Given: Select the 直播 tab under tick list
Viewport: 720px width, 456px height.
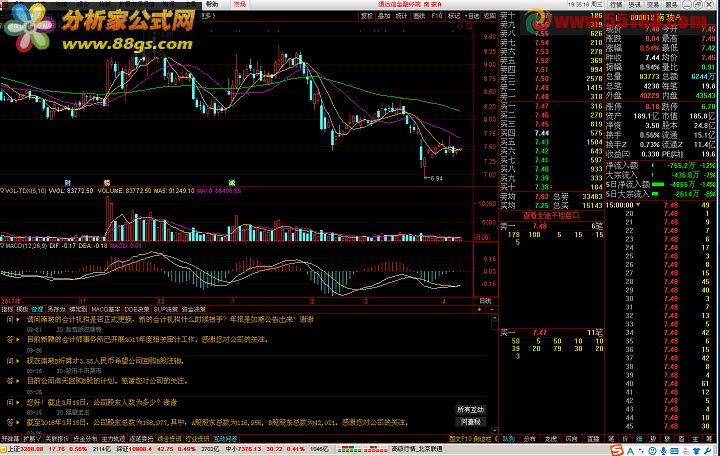Looking at the screenshot, I should [593, 439].
